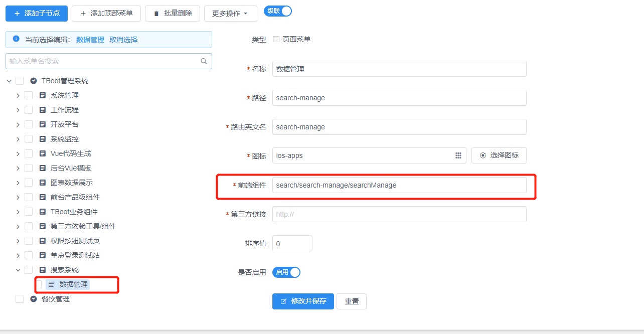Select the 数据管理 tree item

click(74, 284)
